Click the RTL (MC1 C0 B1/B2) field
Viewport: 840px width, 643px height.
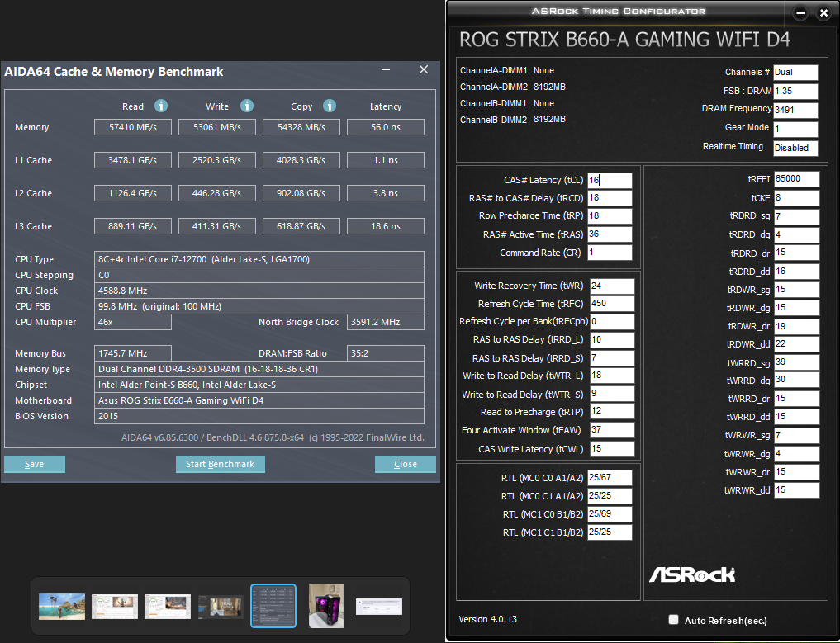pos(610,514)
